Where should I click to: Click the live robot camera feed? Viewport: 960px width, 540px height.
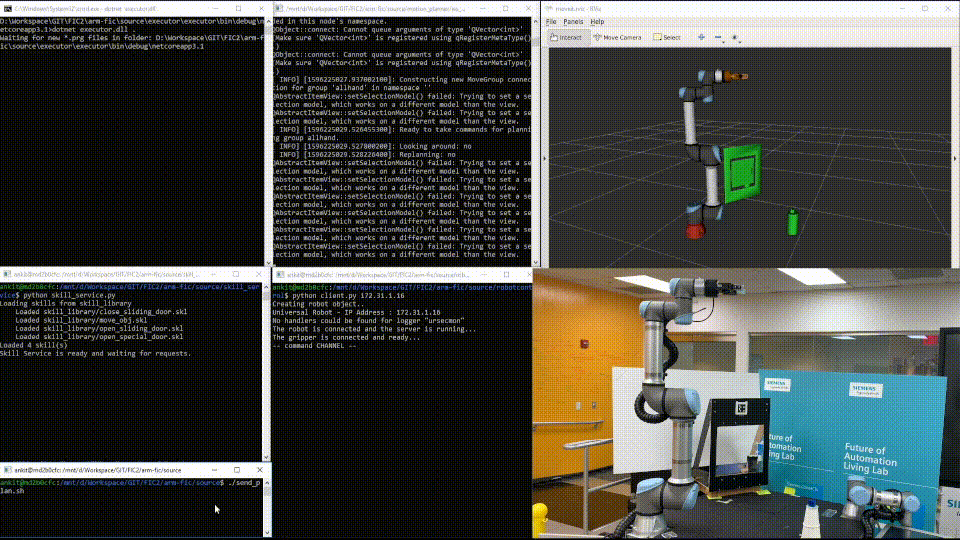click(746, 404)
